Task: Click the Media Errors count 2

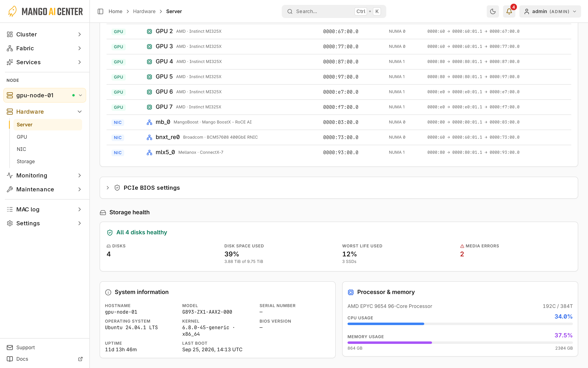Action: [x=462, y=254]
